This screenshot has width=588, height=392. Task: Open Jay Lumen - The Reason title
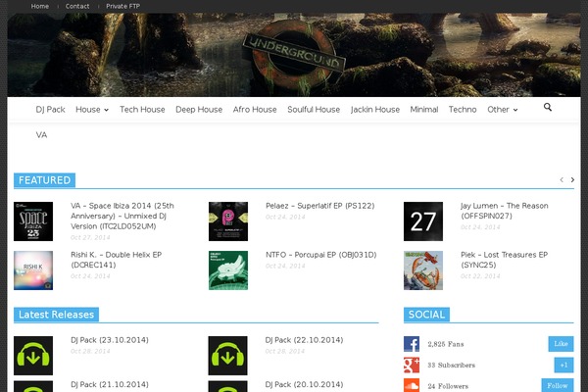(x=505, y=211)
